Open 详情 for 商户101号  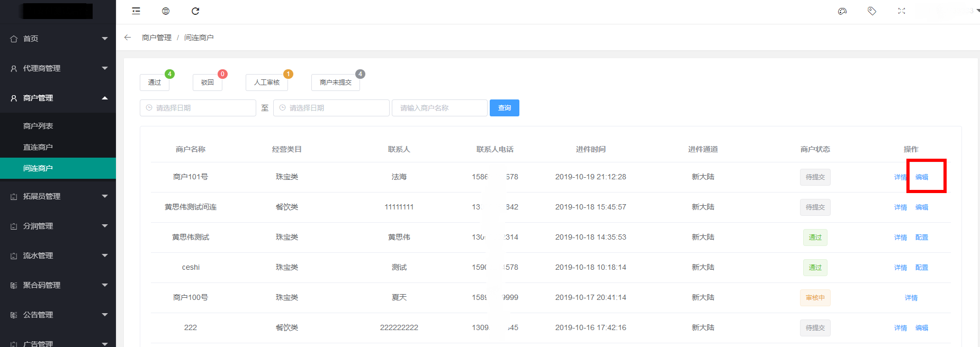(901, 177)
